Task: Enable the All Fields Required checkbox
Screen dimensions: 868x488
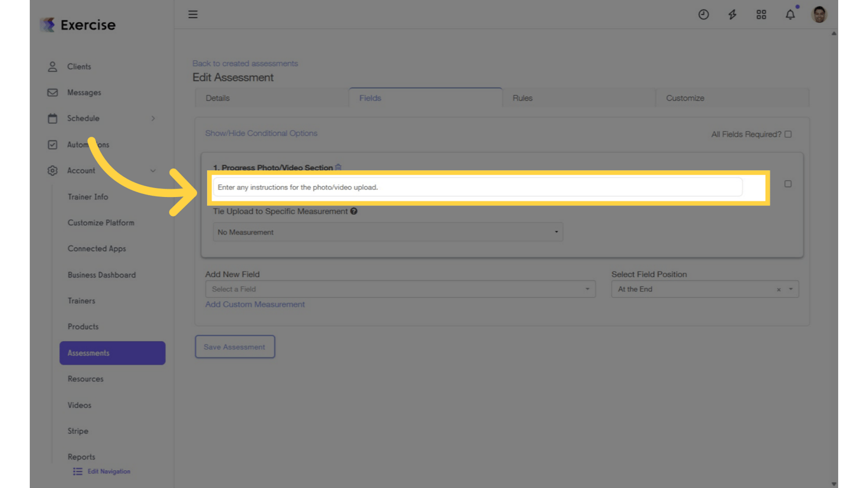Action: pos(788,134)
